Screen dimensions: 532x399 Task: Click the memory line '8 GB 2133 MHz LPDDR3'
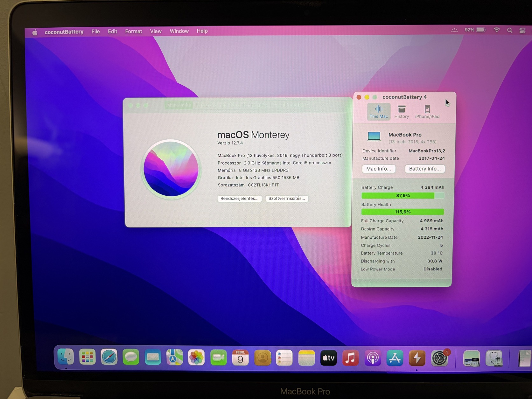(x=263, y=170)
